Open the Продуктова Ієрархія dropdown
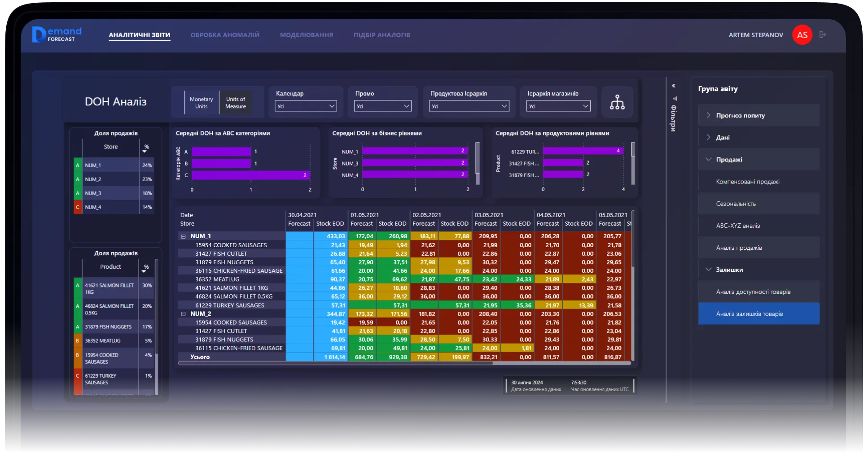868x453 pixels. [x=469, y=106]
